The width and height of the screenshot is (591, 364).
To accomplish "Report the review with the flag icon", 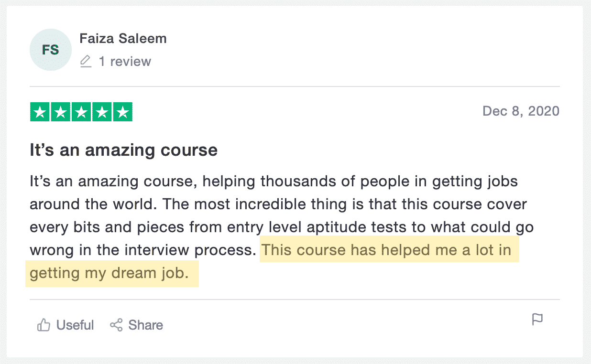I will pos(537,319).
